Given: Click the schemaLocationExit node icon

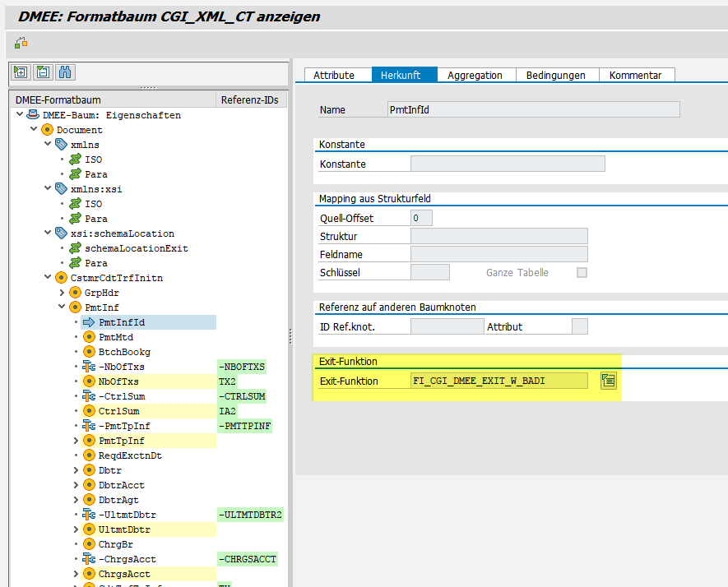Looking at the screenshot, I should [x=76, y=248].
